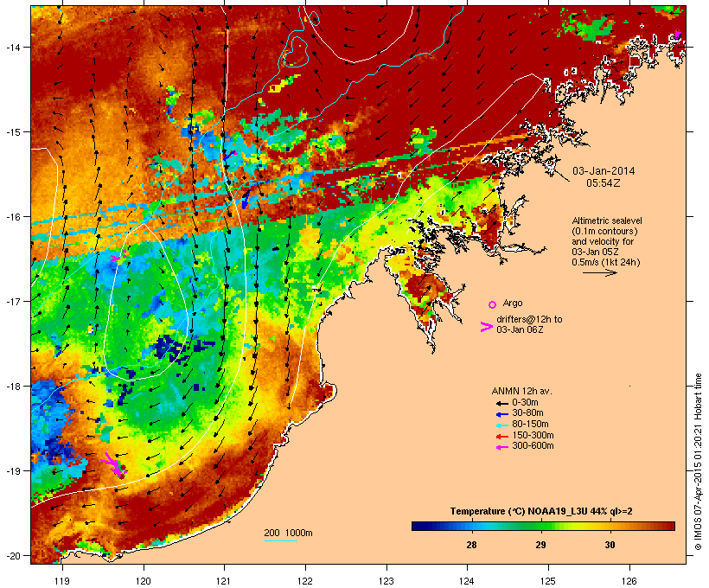This screenshot has width=709, height=588.
Task: Click the 'Argo' legend label
Action: pos(513,303)
